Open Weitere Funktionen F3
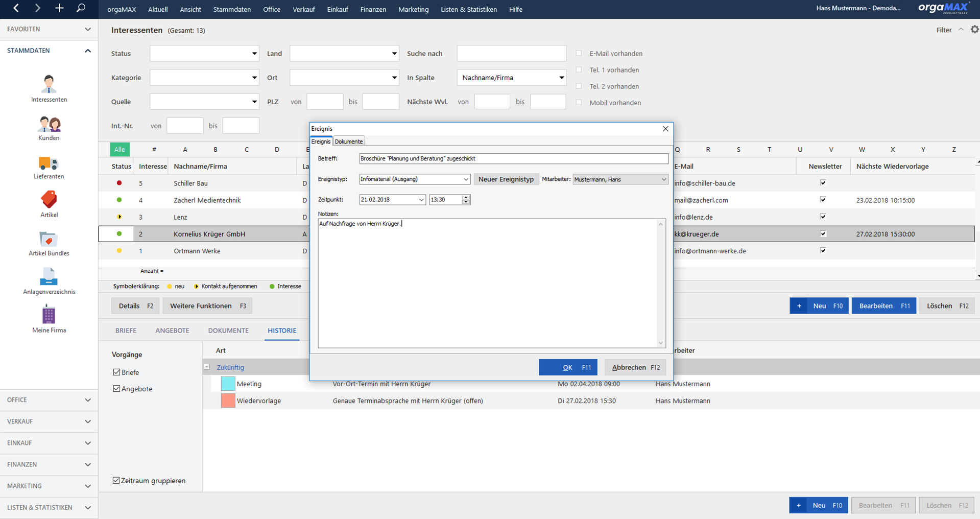 tap(207, 306)
